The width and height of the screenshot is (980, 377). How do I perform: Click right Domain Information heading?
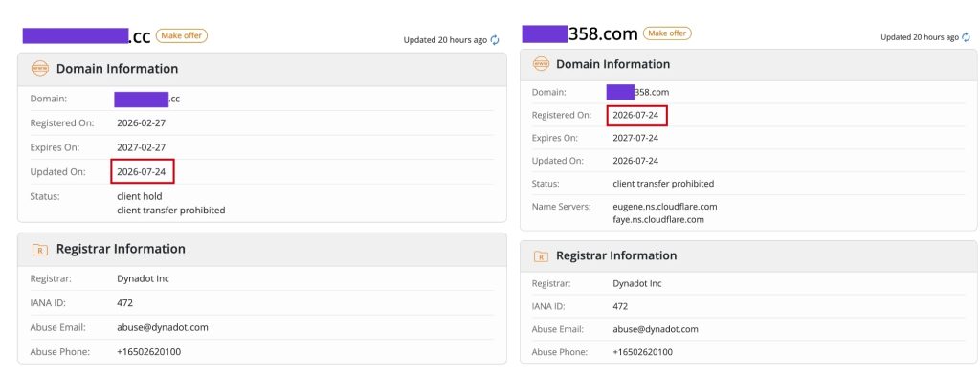613,64
